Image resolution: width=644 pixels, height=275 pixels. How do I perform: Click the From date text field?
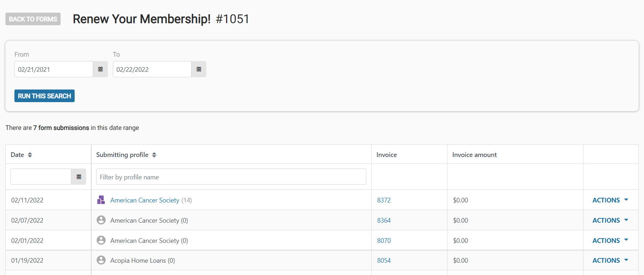point(54,69)
